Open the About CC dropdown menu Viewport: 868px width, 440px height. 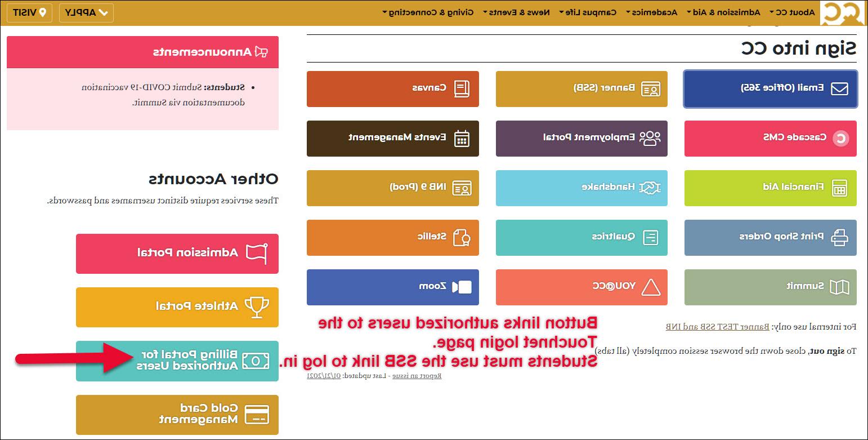(x=793, y=12)
